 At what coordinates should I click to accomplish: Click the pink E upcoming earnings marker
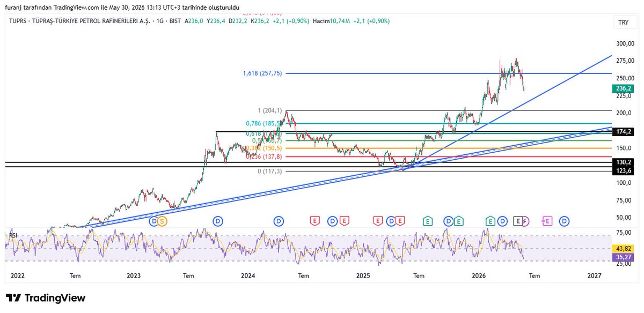click(546, 221)
